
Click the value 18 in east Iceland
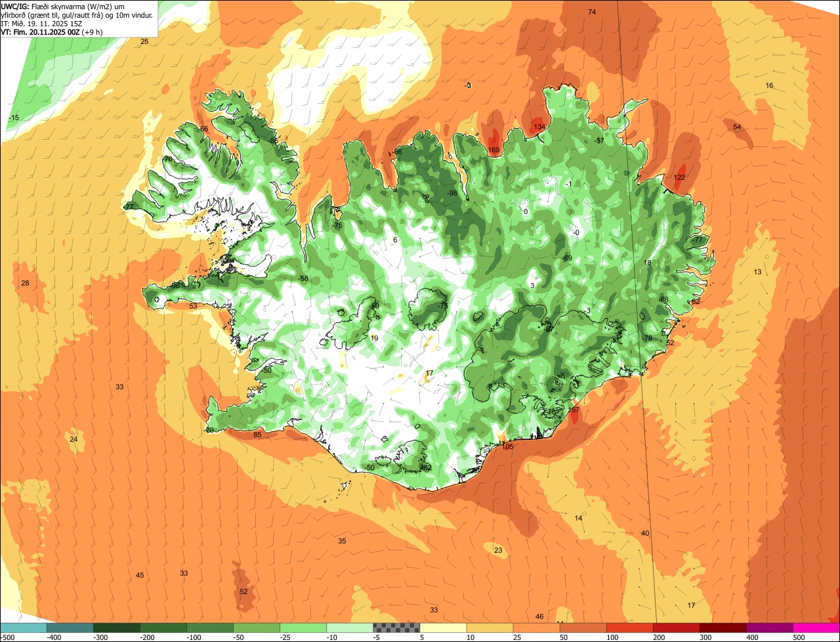coord(647,263)
